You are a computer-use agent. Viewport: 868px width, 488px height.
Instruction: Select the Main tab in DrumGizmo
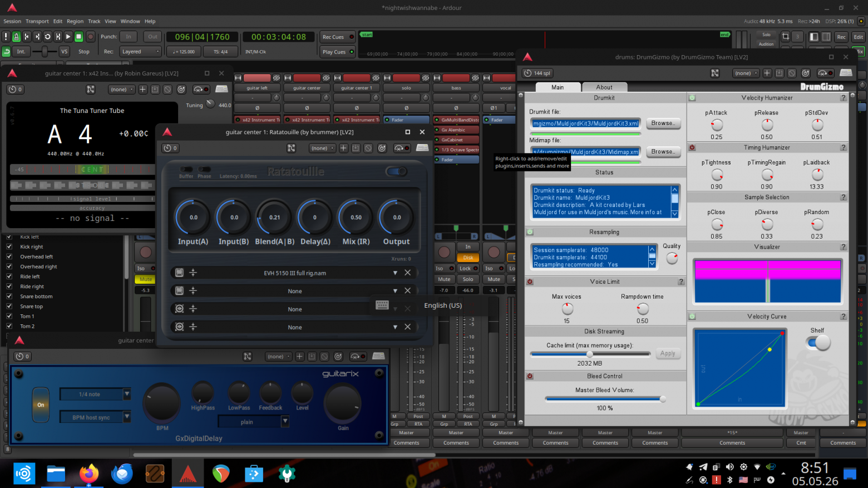coord(558,87)
